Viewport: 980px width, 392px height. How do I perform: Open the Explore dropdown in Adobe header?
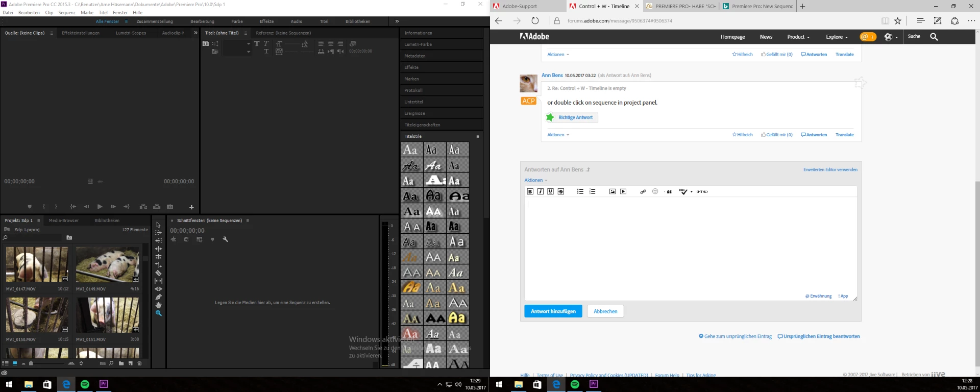(837, 37)
